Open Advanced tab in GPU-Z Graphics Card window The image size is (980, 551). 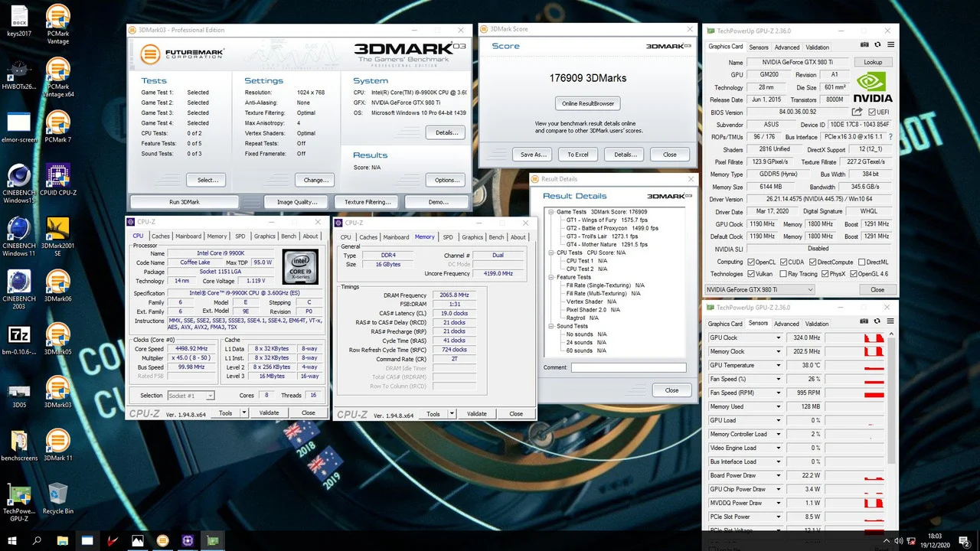click(x=786, y=47)
